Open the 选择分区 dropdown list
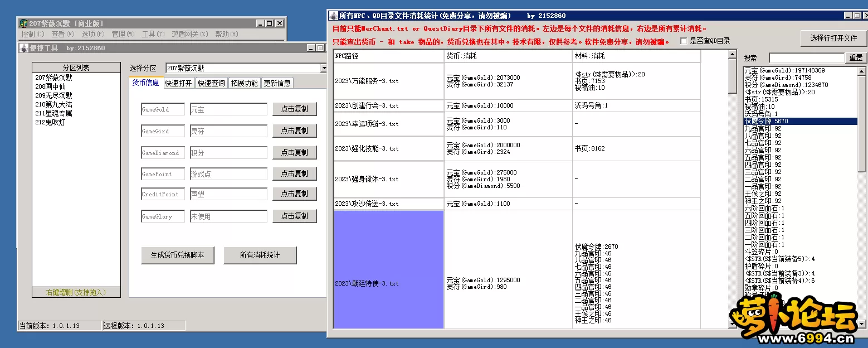 (324, 68)
